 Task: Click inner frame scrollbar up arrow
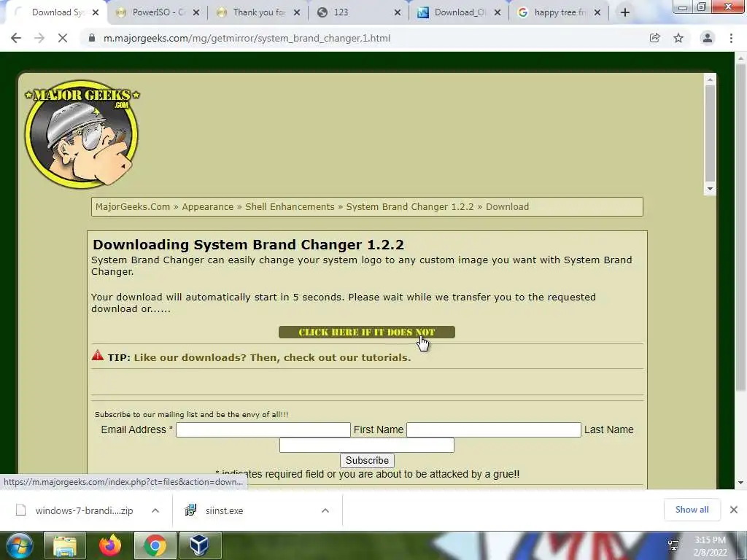click(x=710, y=79)
